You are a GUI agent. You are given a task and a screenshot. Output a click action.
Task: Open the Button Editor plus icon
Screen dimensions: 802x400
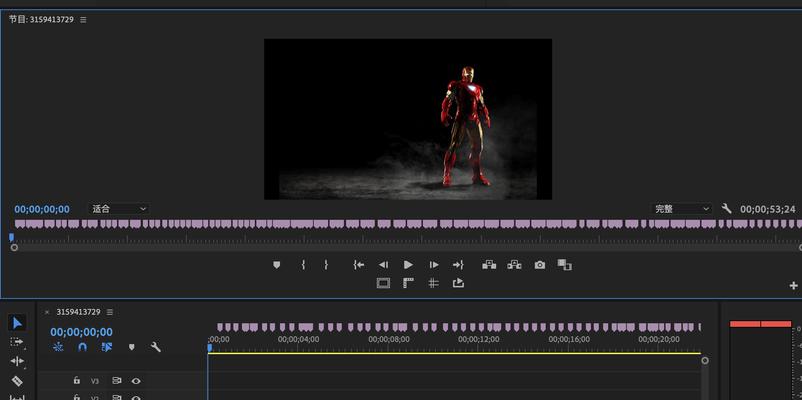tap(793, 286)
